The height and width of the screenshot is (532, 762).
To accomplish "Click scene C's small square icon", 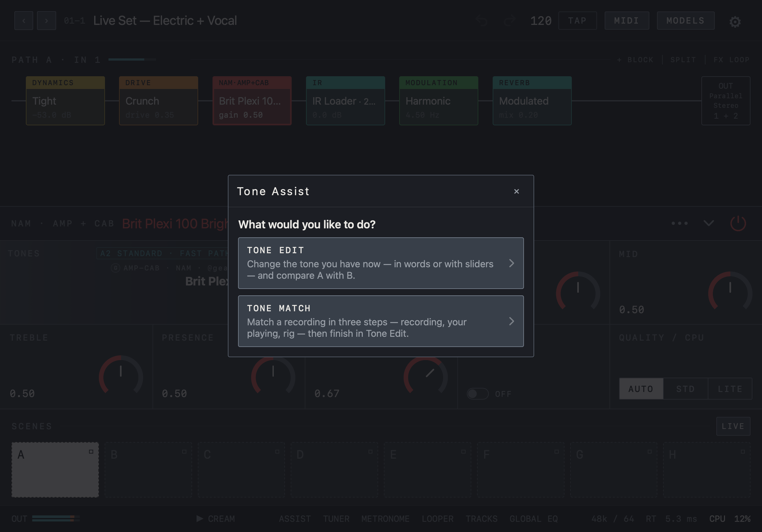I will pyautogui.click(x=277, y=451).
